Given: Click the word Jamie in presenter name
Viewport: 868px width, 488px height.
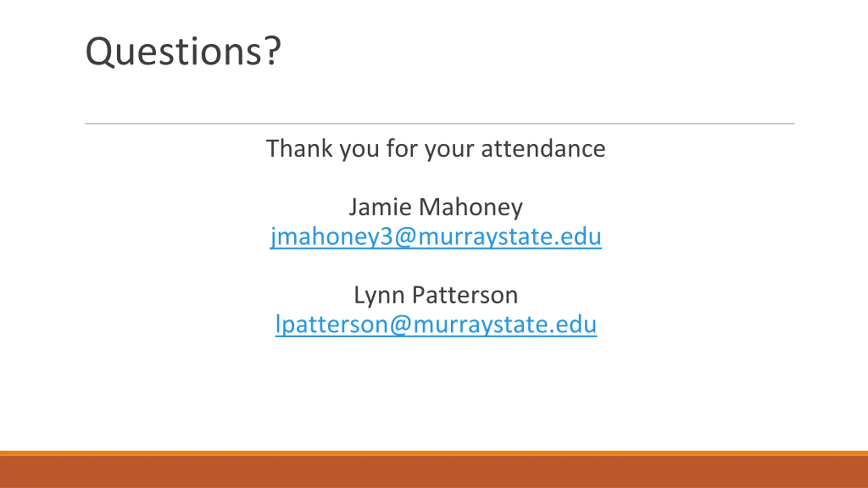Looking at the screenshot, I should coord(380,207).
